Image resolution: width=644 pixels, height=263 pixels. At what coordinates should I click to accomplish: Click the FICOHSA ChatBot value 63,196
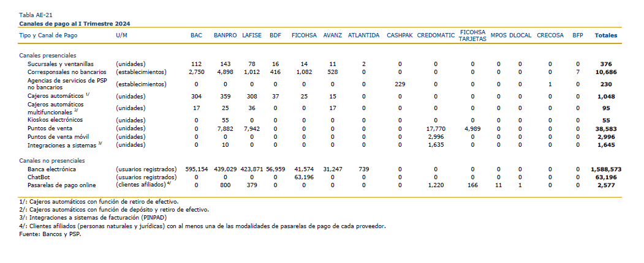[x=304, y=177]
